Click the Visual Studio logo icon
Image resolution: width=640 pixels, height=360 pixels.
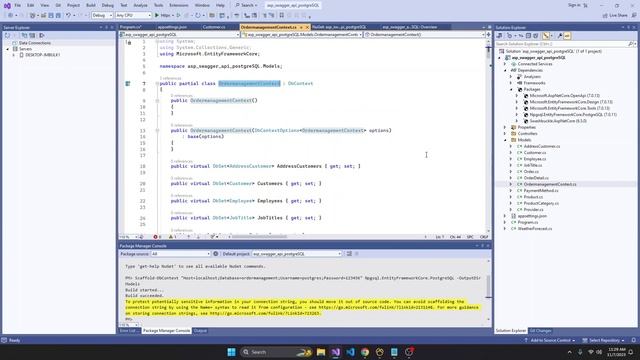(x=7, y=5)
